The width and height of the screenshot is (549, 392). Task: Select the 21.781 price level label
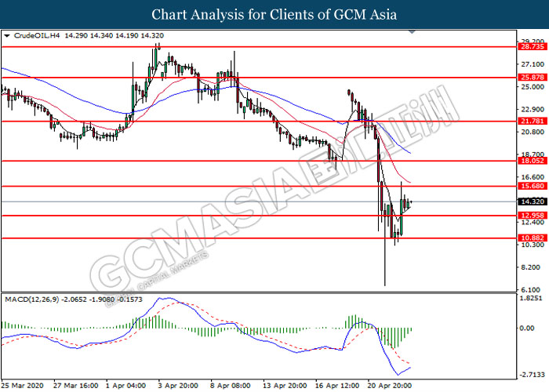click(533, 121)
